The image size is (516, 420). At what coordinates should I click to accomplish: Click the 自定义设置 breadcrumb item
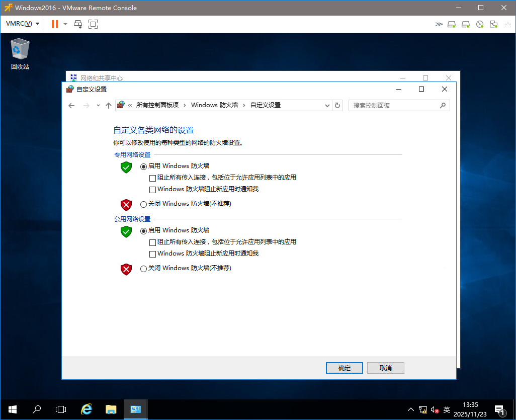(266, 105)
